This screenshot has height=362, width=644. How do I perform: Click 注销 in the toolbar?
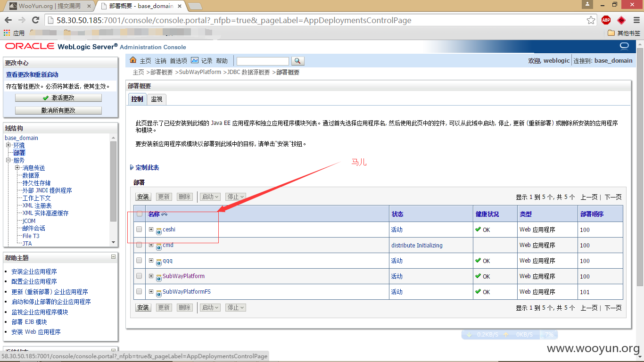point(160,61)
